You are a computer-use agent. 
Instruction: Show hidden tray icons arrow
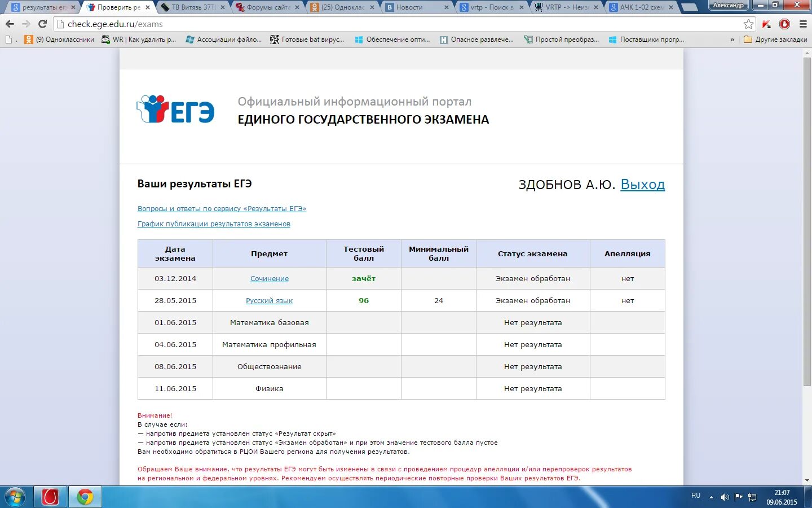point(711,497)
